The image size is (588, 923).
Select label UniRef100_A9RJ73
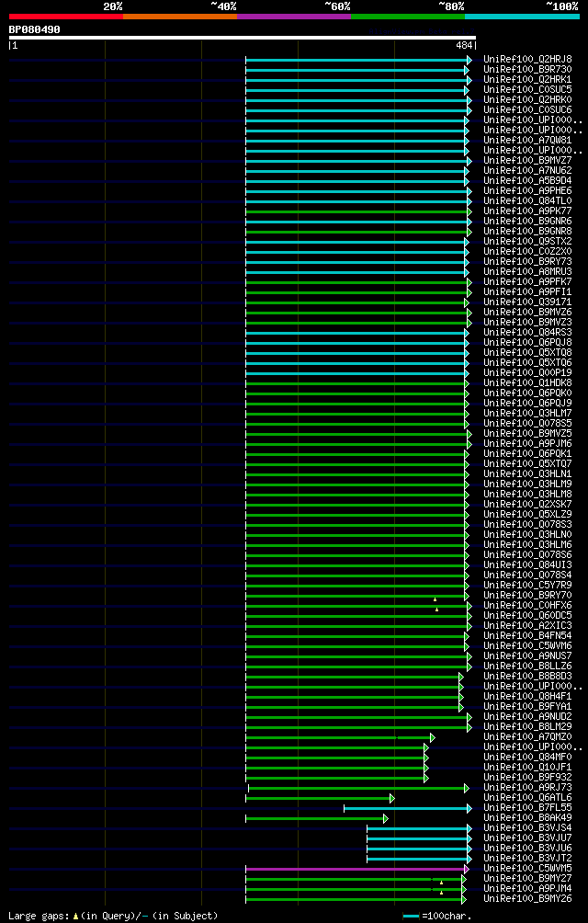pyautogui.click(x=527, y=787)
